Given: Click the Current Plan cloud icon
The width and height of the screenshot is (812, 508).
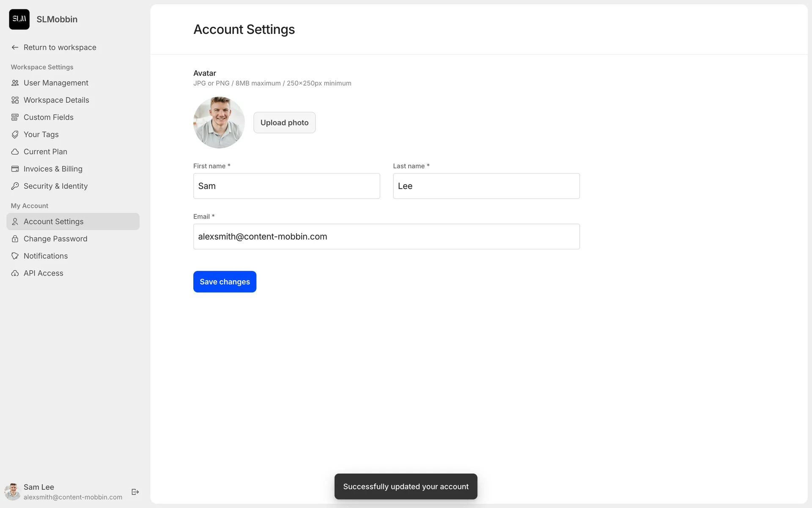Looking at the screenshot, I should click(x=15, y=152).
